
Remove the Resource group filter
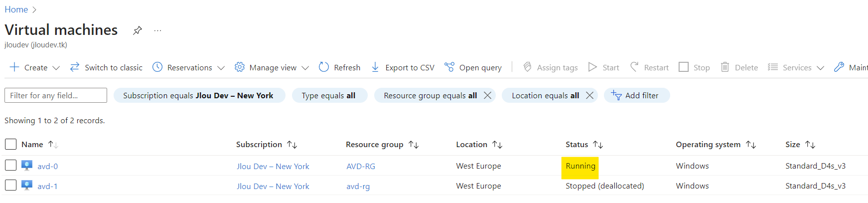pos(488,95)
